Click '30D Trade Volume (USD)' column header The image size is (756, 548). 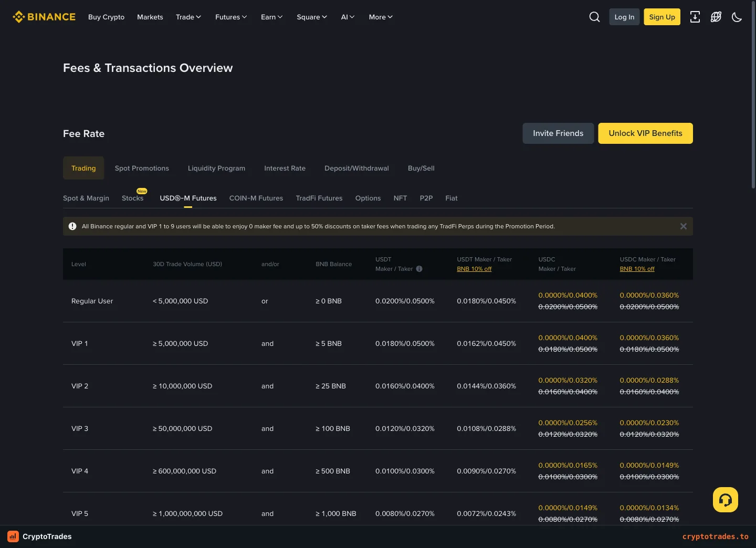(x=187, y=264)
